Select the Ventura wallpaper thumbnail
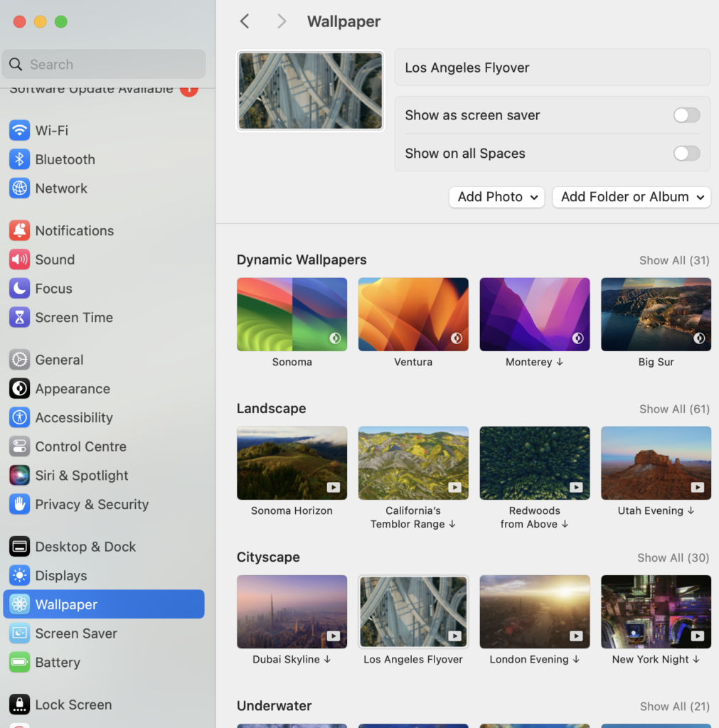The image size is (719, 728). click(x=413, y=314)
